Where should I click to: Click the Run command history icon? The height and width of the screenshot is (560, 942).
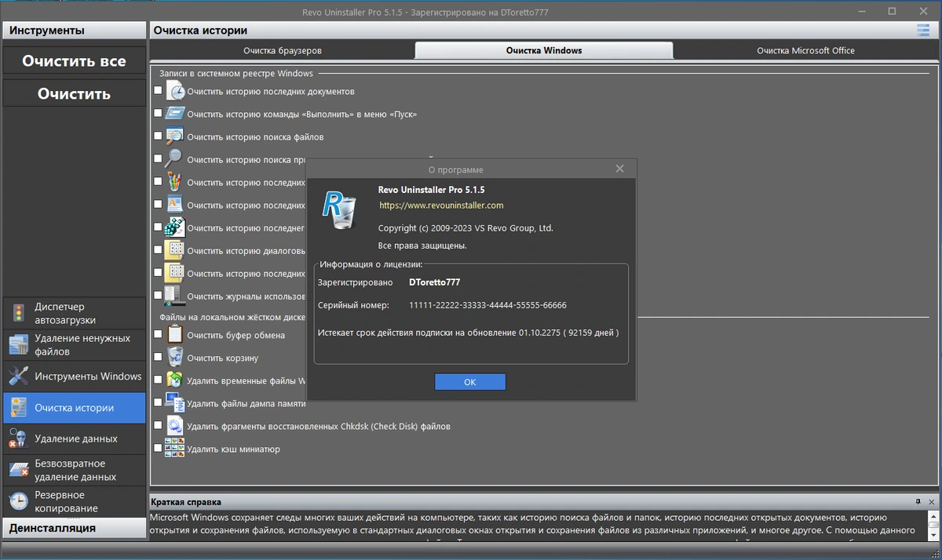point(174,114)
